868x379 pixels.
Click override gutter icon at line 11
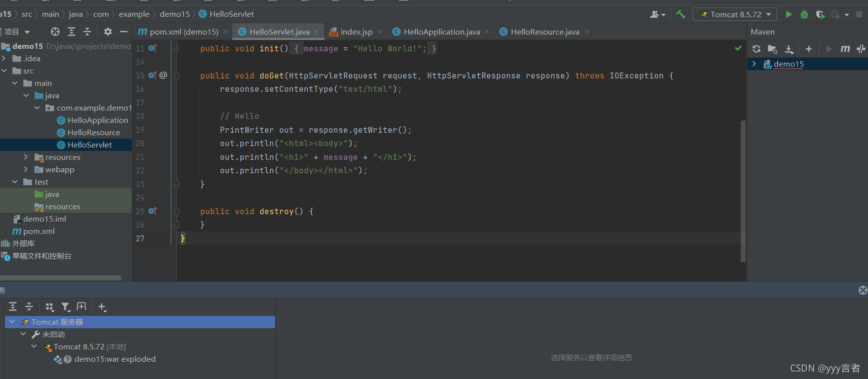coord(152,48)
